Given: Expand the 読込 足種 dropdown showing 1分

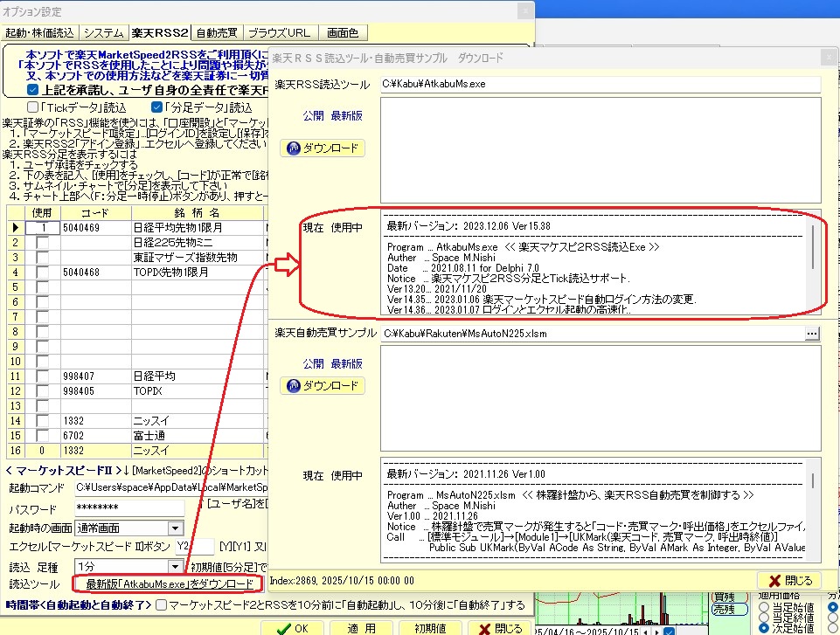Looking at the screenshot, I should 175,566.
